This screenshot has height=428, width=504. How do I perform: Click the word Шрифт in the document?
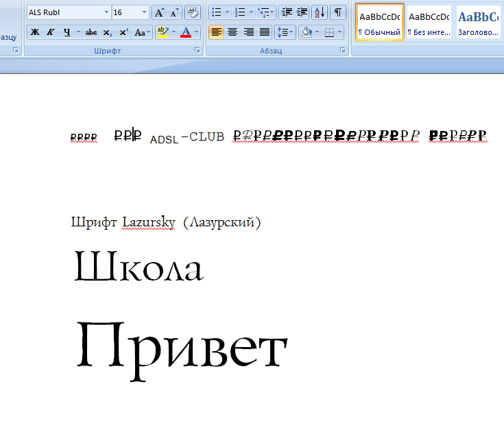tap(94, 222)
